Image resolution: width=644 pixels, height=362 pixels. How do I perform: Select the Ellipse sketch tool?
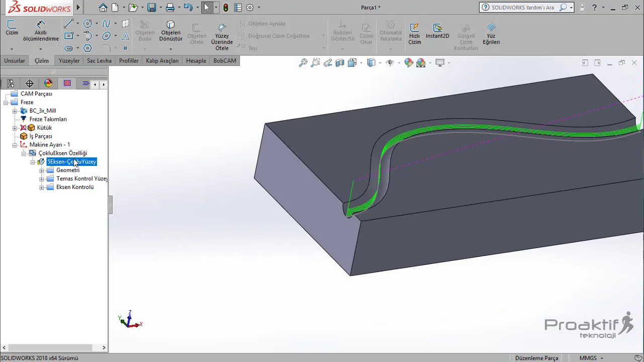(x=106, y=36)
